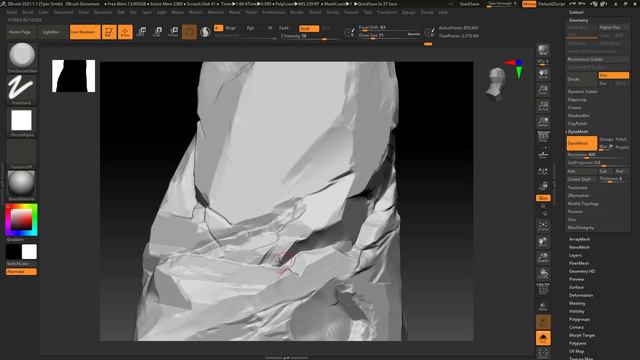The height and width of the screenshot is (360, 640).
Task: Click the color picker square
Action: tap(21, 220)
